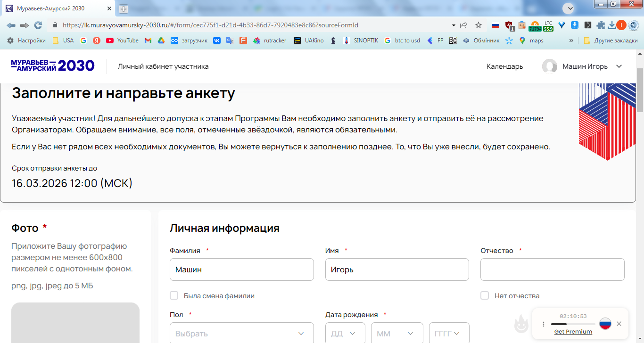644x343 pixels.
Task: Reload the page with the refresh icon
Action: [x=38, y=25]
